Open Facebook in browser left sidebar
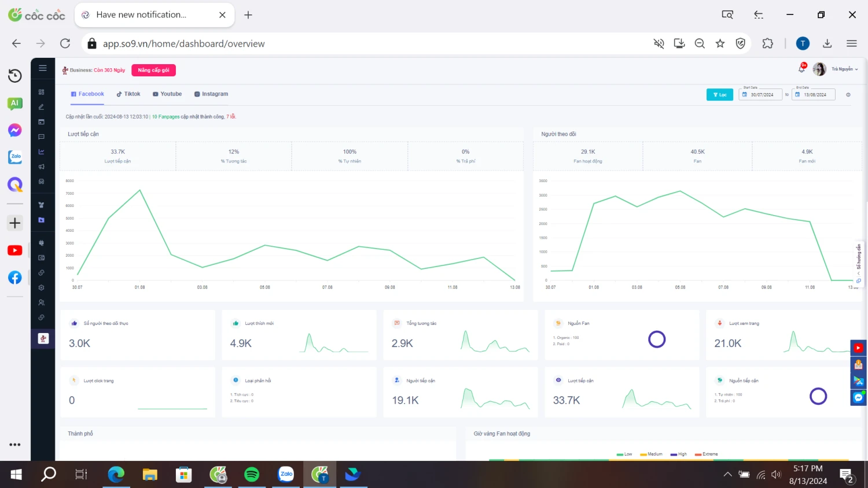This screenshot has width=868, height=488. click(15, 278)
